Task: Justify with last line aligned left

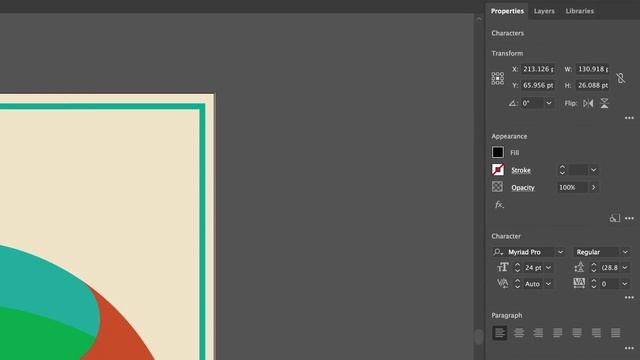Action: [x=558, y=333]
